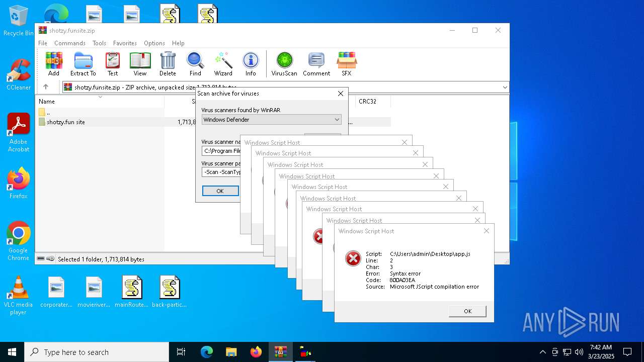Go up one folder level arrow
This screenshot has height=362, width=644.
pos(46,87)
